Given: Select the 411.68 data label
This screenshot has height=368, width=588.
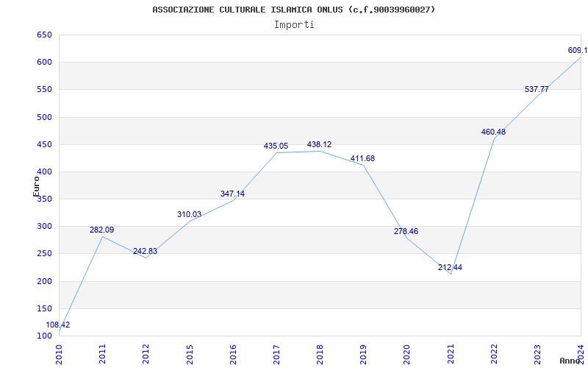Looking at the screenshot, I should pos(362,158).
